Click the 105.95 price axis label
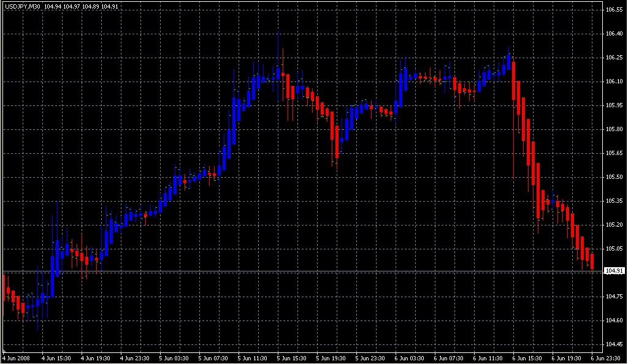The height and width of the screenshot is (364, 628). pos(615,105)
